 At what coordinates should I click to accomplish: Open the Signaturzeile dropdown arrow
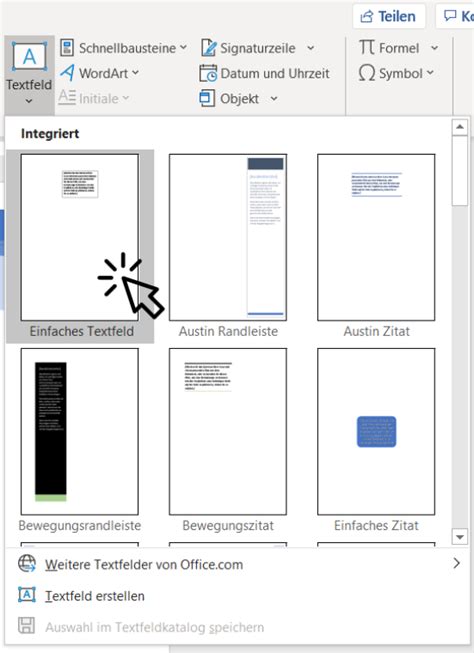tap(311, 48)
